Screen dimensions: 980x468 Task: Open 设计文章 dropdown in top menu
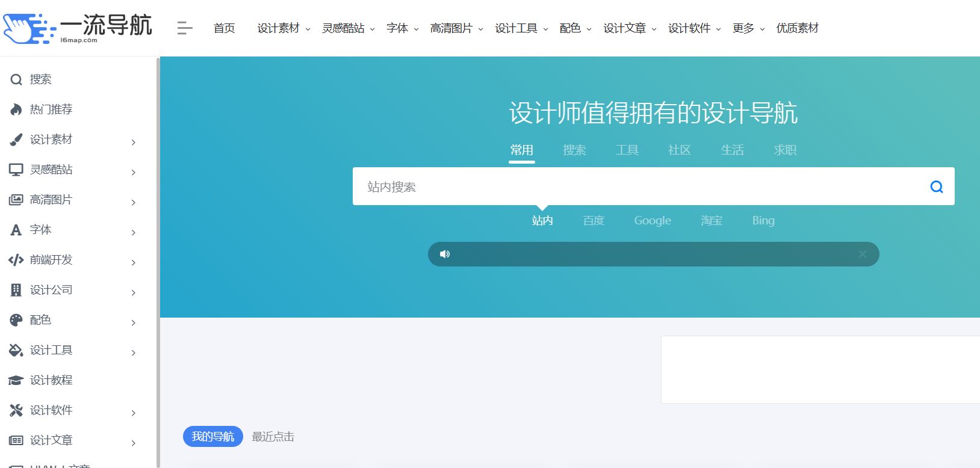pyautogui.click(x=630, y=28)
